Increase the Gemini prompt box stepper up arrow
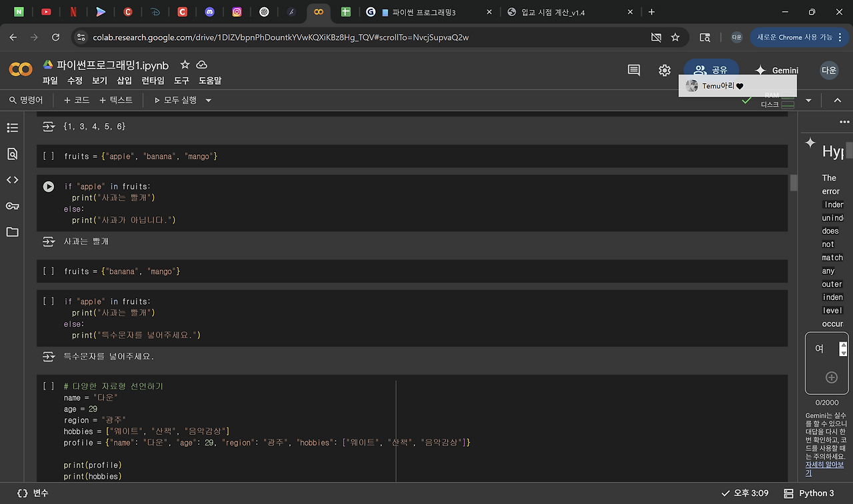Viewport: 853px width, 504px height. [x=843, y=345]
